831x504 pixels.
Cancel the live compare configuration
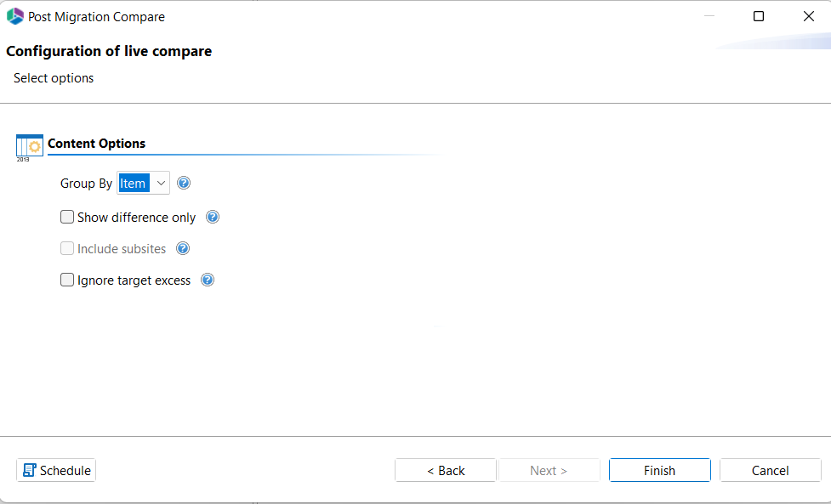pos(770,469)
